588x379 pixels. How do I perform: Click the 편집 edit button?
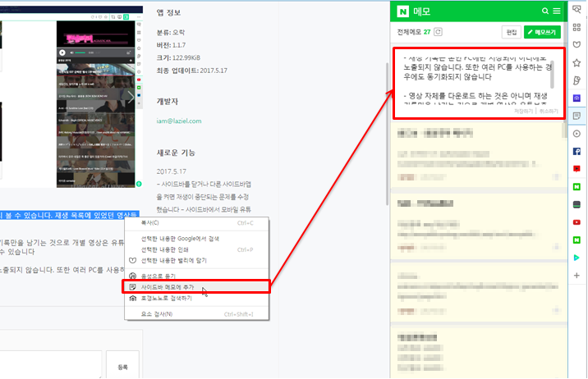pyautogui.click(x=511, y=32)
